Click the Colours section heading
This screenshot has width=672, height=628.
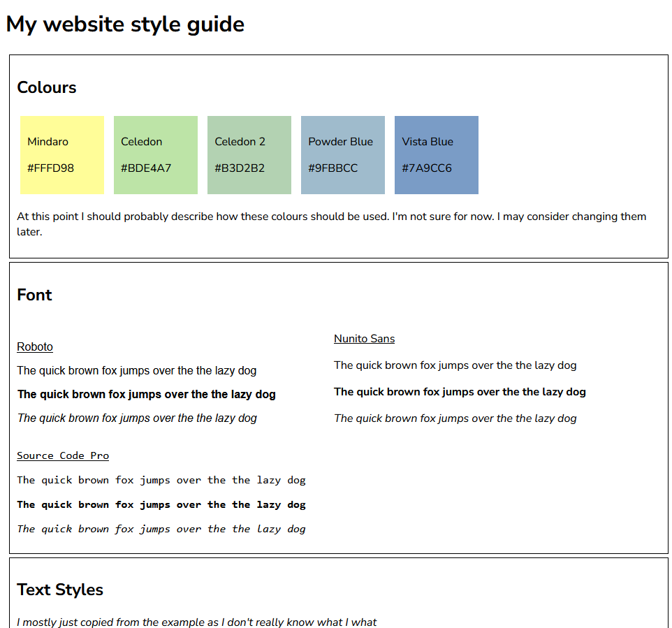tap(46, 87)
